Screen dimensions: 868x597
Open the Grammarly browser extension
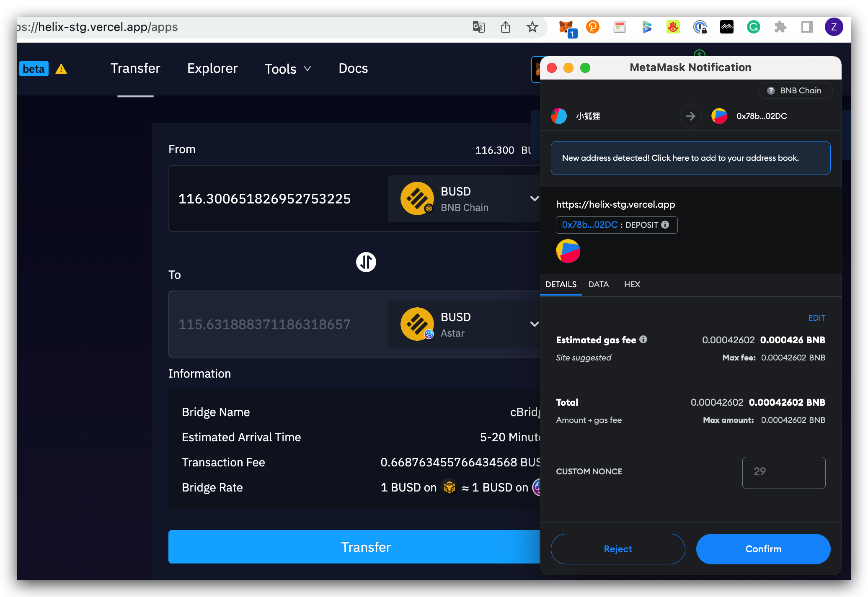754,27
